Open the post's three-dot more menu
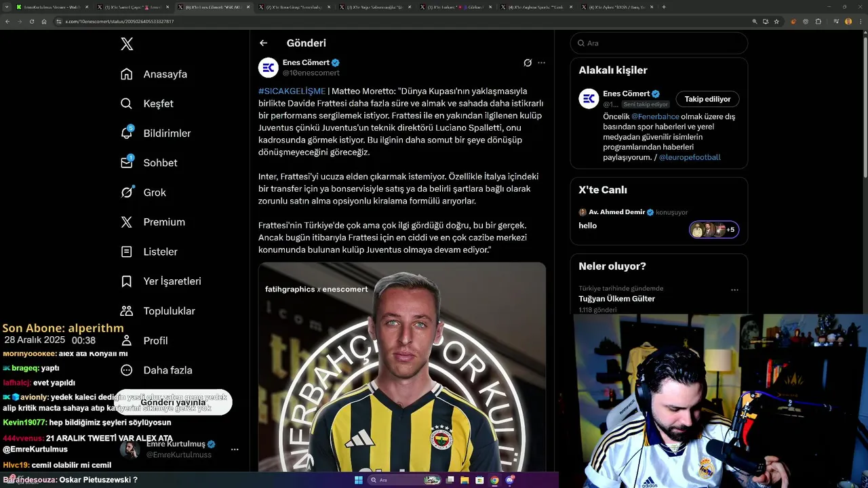The width and height of the screenshot is (868, 488). (541, 63)
